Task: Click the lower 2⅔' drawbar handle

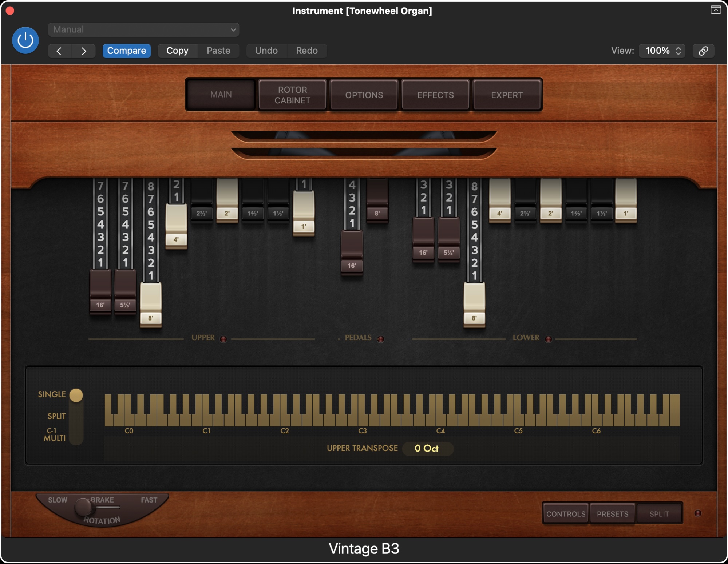Action: click(525, 200)
